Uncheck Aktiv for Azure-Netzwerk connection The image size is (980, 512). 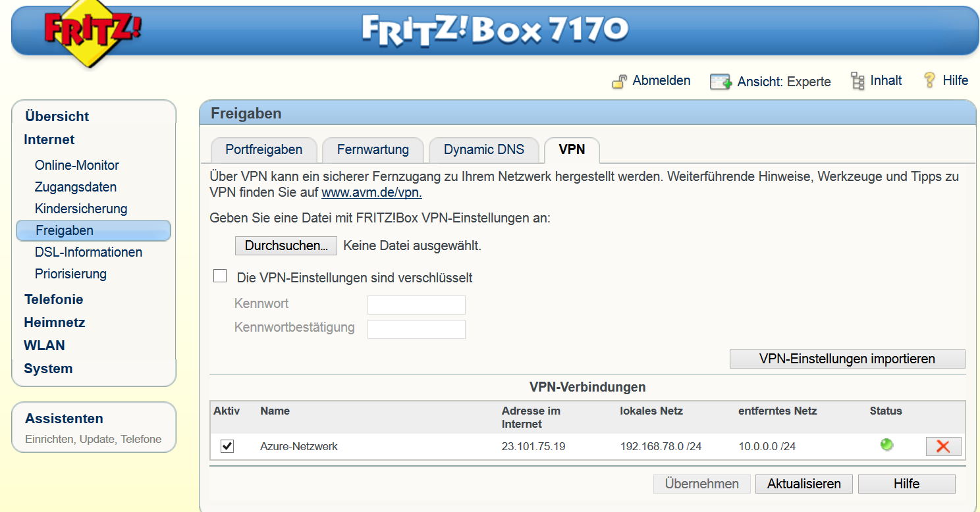coord(227,446)
